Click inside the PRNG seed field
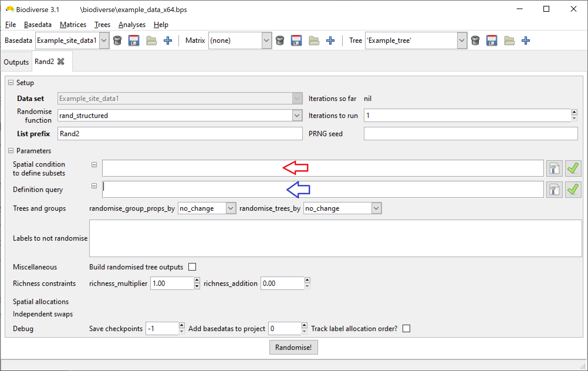Image resolution: width=588 pixels, height=371 pixels. coord(469,134)
